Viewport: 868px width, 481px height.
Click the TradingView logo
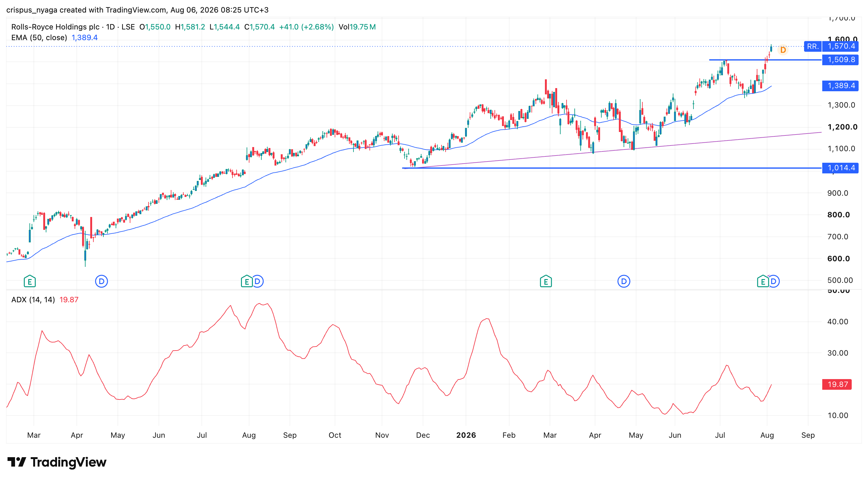57,462
